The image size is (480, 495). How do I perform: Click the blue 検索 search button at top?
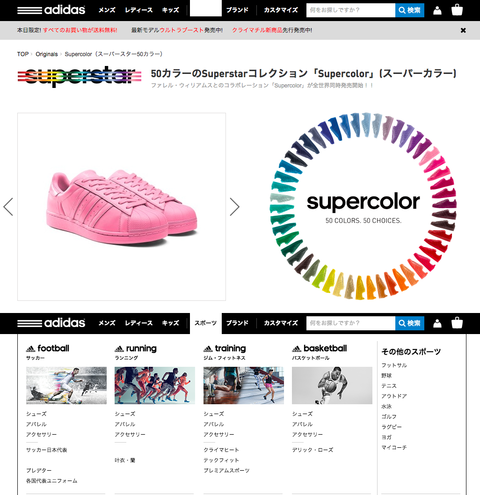[410, 10]
